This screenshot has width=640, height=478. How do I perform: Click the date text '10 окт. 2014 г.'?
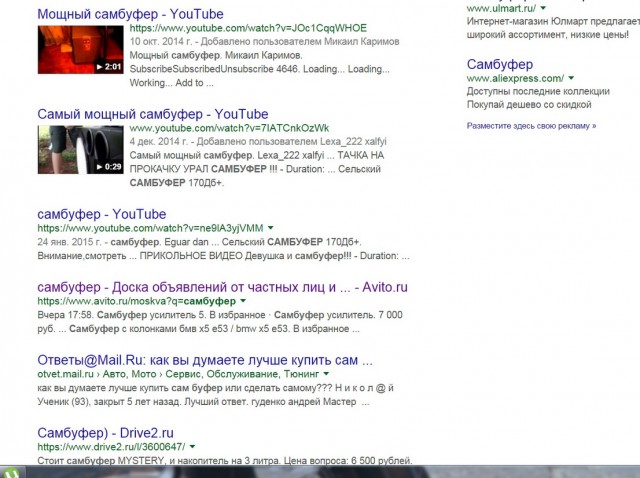tap(161, 42)
